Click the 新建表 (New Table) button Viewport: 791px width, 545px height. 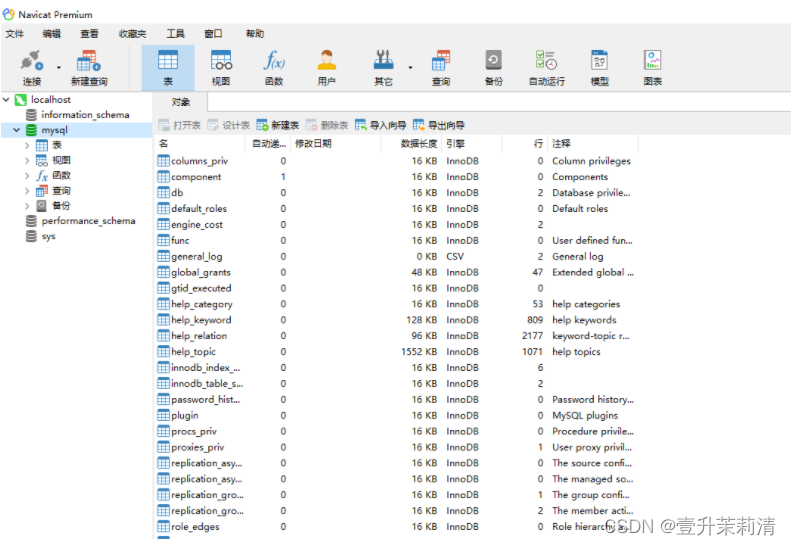pyautogui.click(x=277, y=125)
